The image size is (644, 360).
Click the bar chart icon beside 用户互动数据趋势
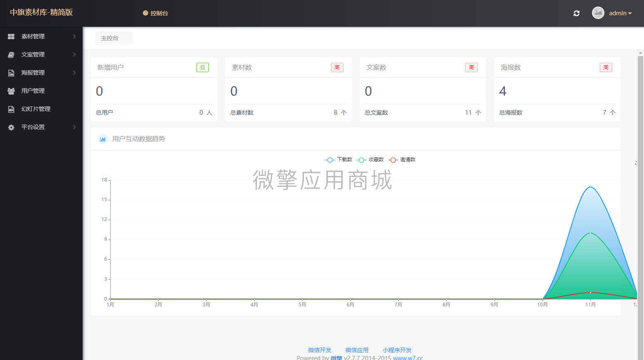(x=103, y=139)
